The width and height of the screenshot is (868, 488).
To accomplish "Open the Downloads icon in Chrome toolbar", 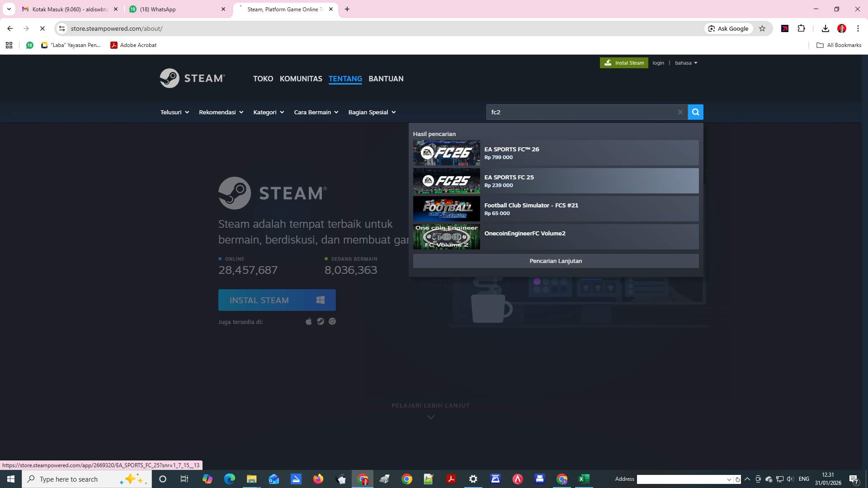I will pyautogui.click(x=825, y=28).
